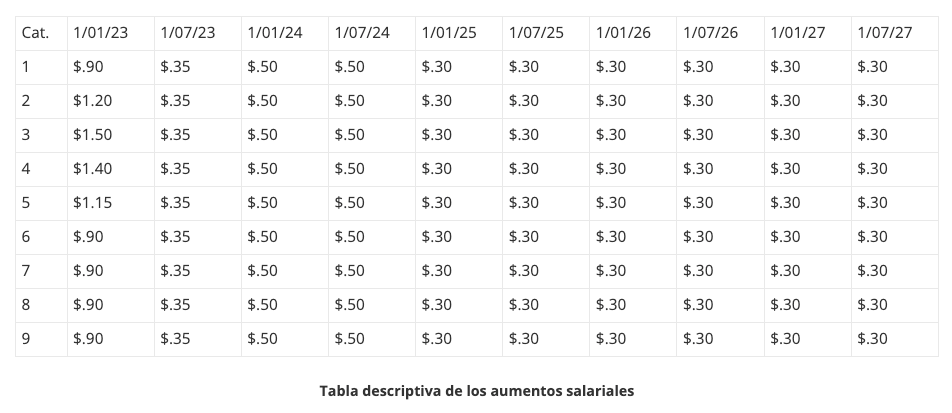Click the Cat. column header cell
Viewport: 952px width, 413px height.
[x=41, y=33]
